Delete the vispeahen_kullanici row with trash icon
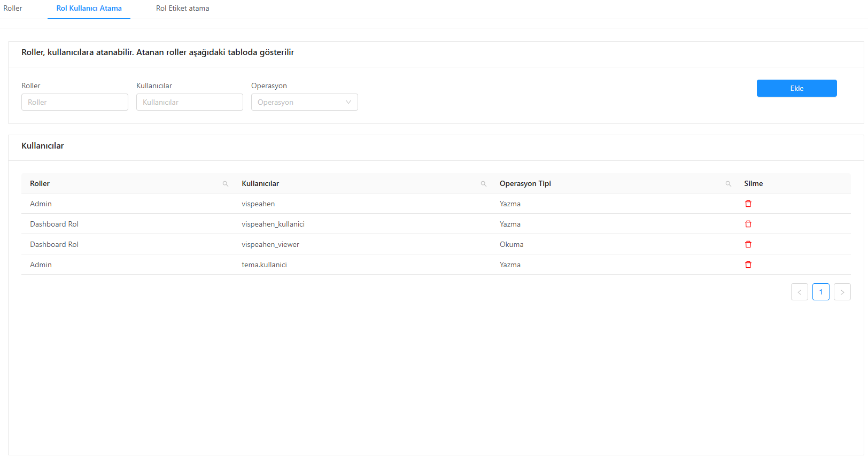 point(748,224)
